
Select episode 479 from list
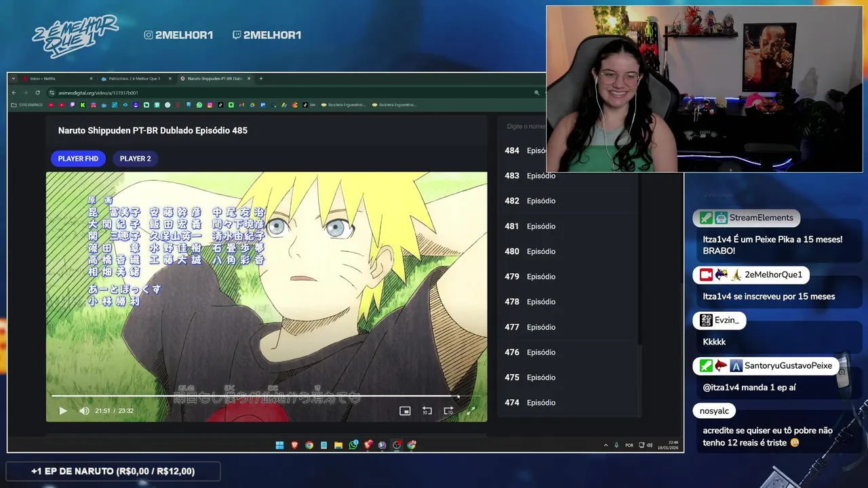point(568,277)
